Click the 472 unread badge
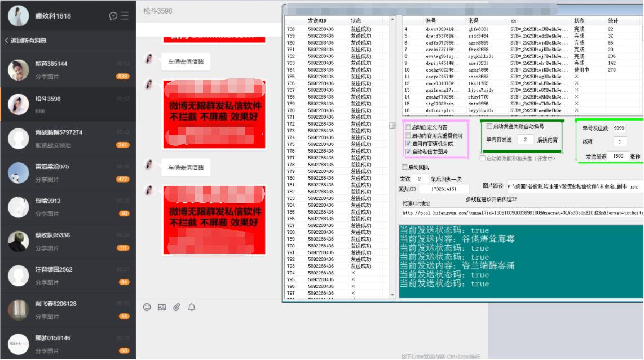The height and width of the screenshot is (360, 644). (123, 179)
